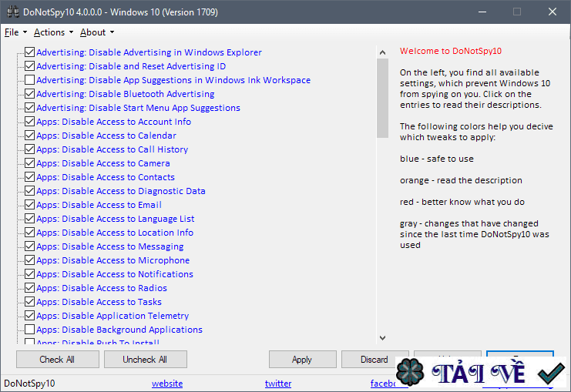The height and width of the screenshot is (392, 571).
Task: Open the website link
Action: (167, 384)
